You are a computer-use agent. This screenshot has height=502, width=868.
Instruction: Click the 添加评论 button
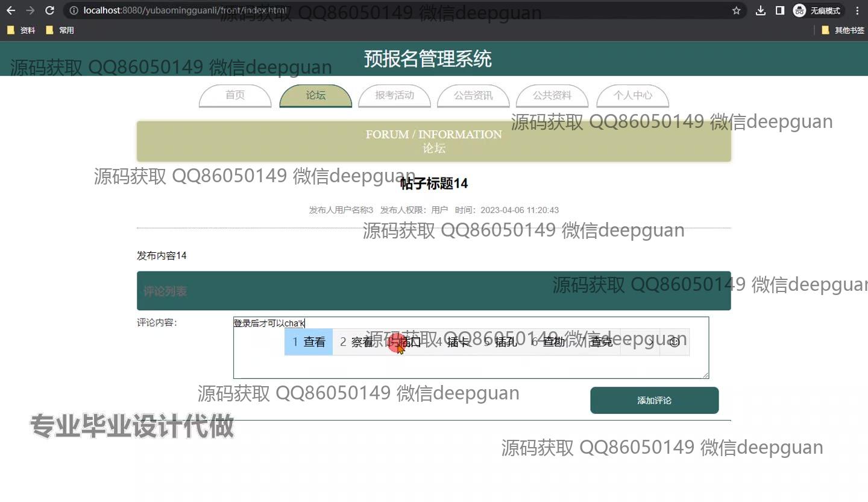[x=654, y=401]
